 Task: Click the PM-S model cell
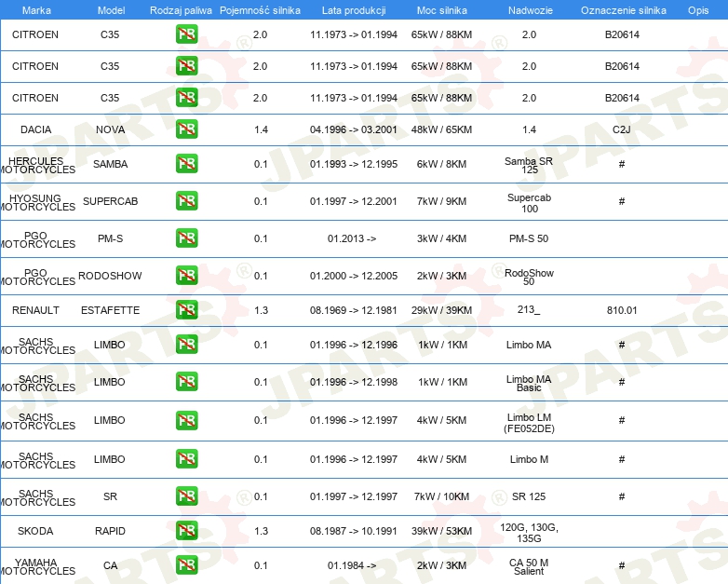click(x=111, y=238)
